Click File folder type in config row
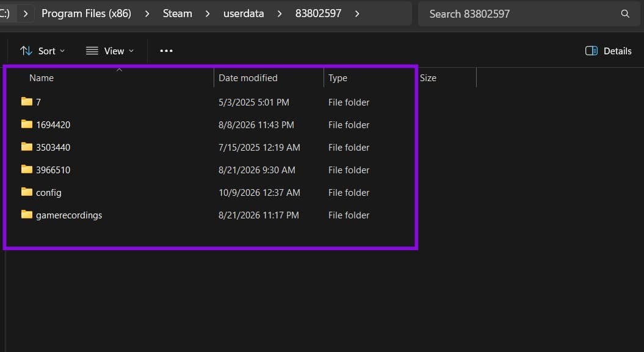 click(x=349, y=192)
